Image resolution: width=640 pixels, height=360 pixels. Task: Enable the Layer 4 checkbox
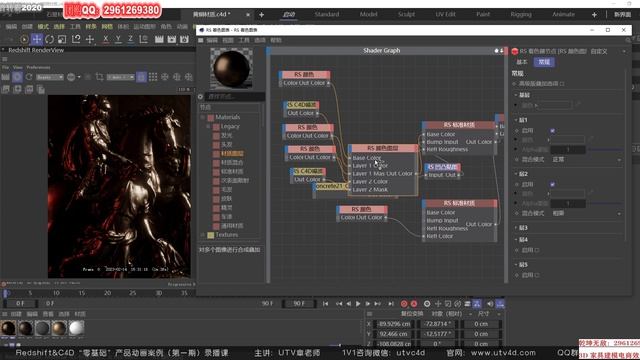(x=537, y=250)
